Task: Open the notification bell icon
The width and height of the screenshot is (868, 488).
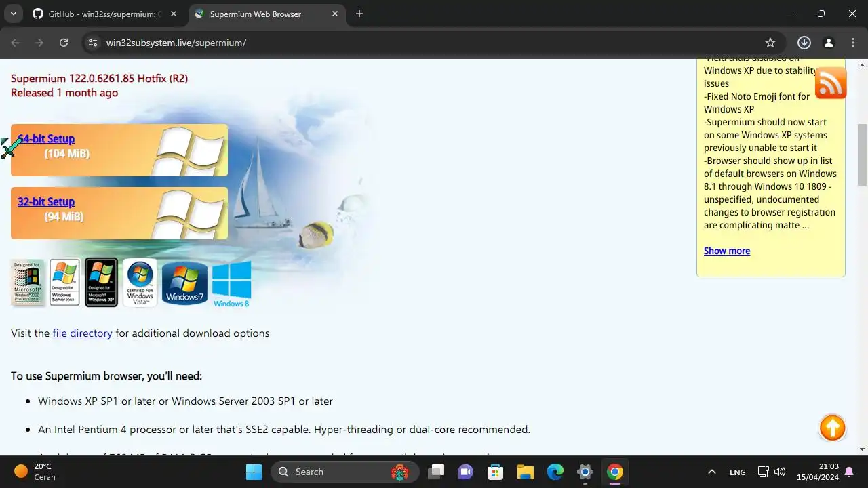Action: coord(849,472)
